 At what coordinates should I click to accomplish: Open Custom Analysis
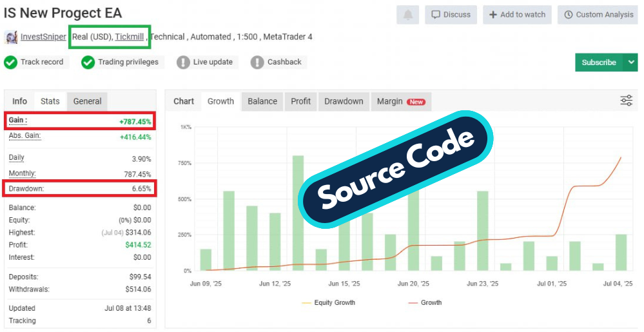point(598,15)
